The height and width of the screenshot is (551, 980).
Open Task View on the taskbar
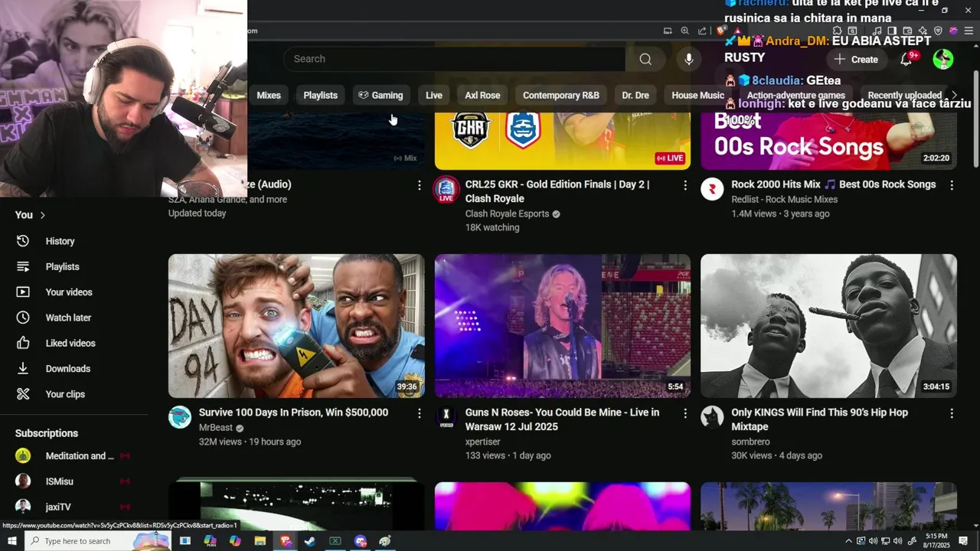pyautogui.click(x=185, y=541)
